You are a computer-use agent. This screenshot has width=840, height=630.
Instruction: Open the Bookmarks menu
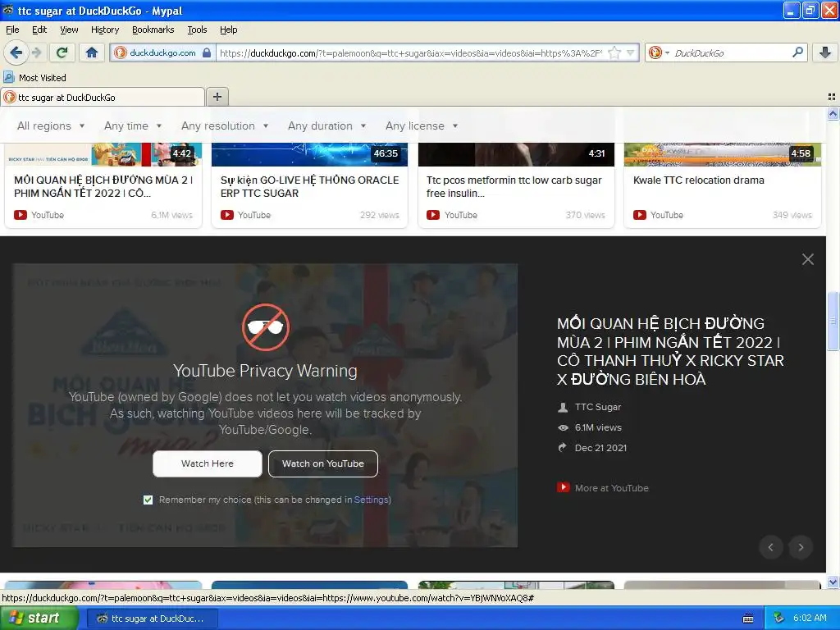(153, 30)
